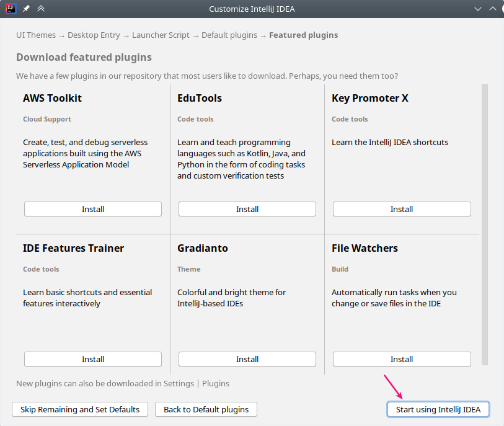The image size is (504, 426).
Task: Click the pin icon in the title bar
Action: pos(26,9)
